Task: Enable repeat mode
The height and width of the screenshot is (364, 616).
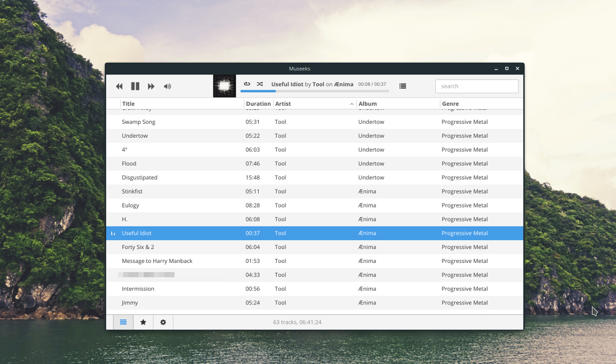Action: pyautogui.click(x=246, y=83)
